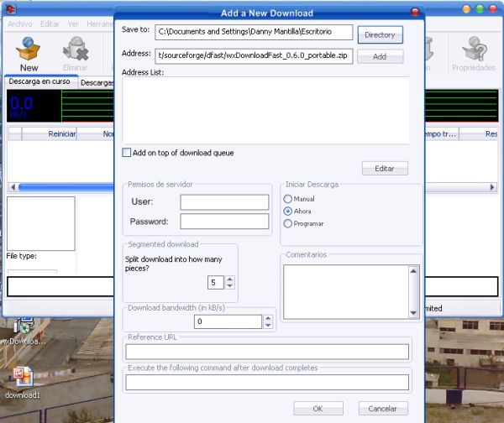504x423 pixels.
Task: Click main list scroll left arrow
Action: click(x=13, y=187)
